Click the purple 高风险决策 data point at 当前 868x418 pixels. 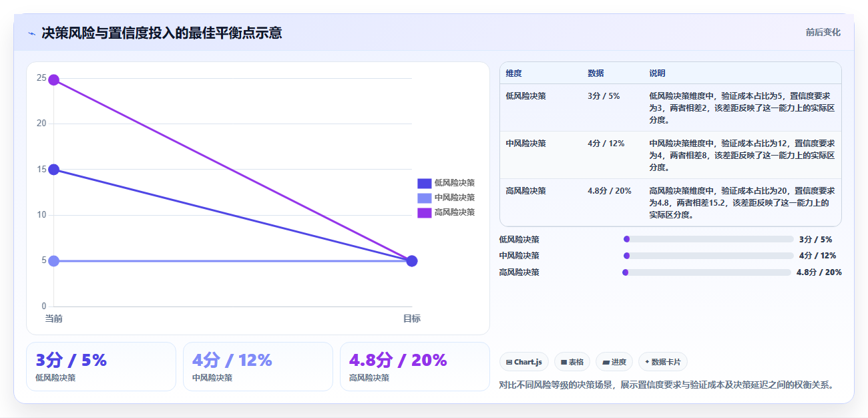(53, 79)
